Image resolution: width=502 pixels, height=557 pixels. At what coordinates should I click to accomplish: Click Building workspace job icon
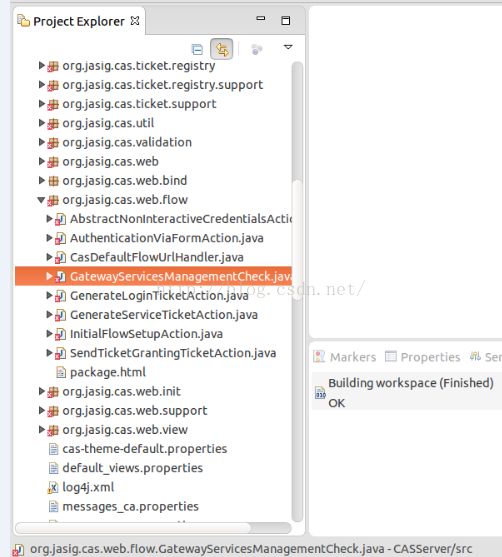(320, 393)
